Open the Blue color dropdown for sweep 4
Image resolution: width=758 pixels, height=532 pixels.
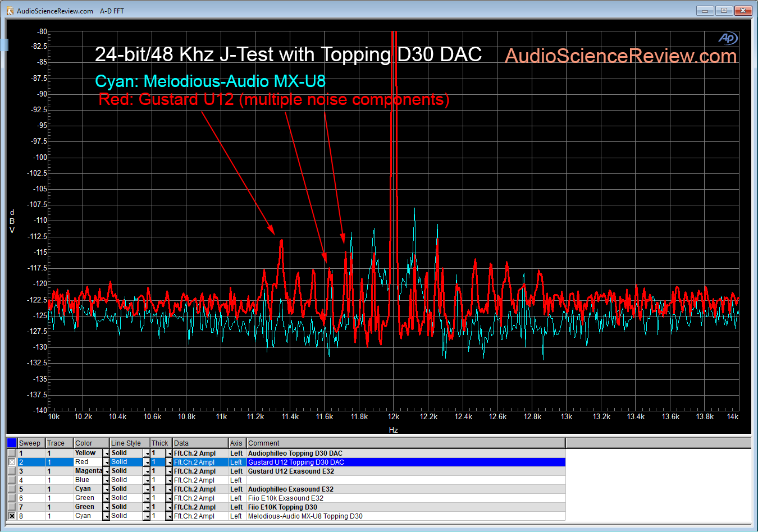[106, 480]
